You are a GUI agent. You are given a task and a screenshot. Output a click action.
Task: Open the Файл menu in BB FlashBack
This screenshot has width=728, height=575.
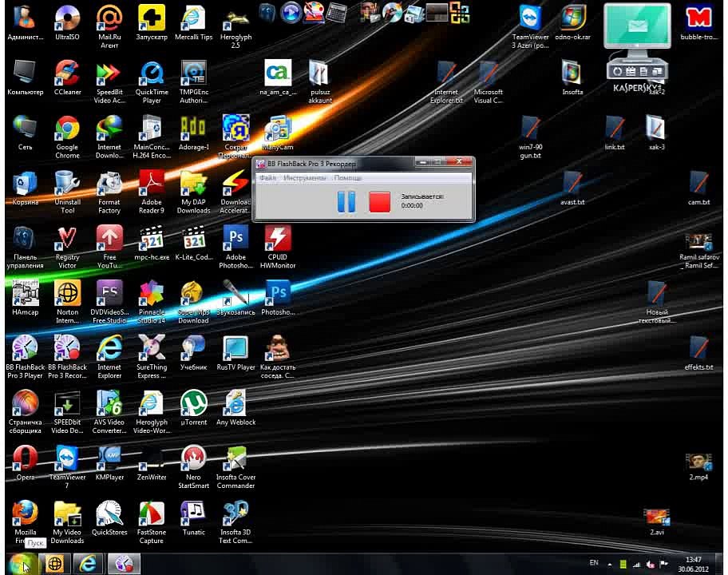[268, 178]
